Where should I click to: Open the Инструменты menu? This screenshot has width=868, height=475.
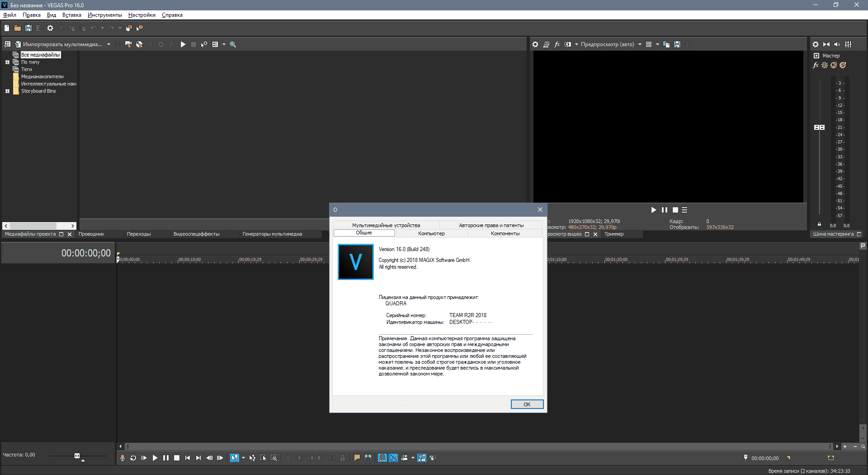click(105, 15)
